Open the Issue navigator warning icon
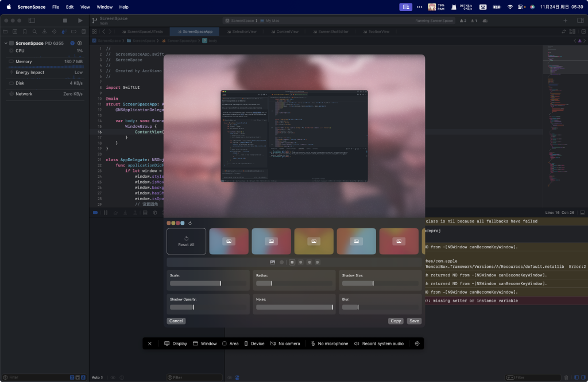 pyautogui.click(x=44, y=32)
